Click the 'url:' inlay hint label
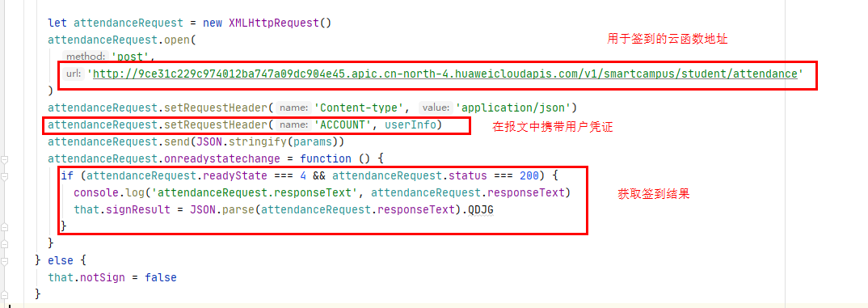The image size is (868, 308). (x=73, y=74)
